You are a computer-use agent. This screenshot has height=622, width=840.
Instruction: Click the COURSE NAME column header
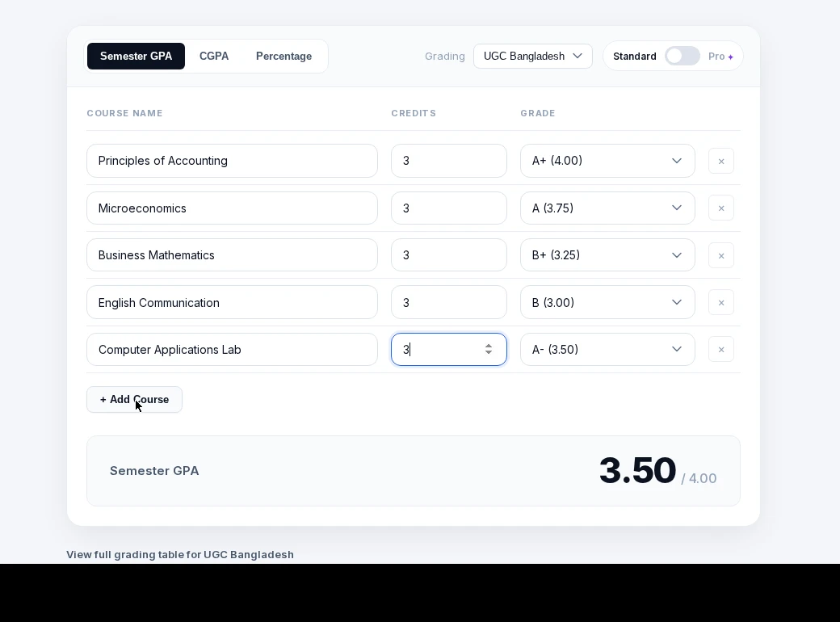(x=125, y=113)
